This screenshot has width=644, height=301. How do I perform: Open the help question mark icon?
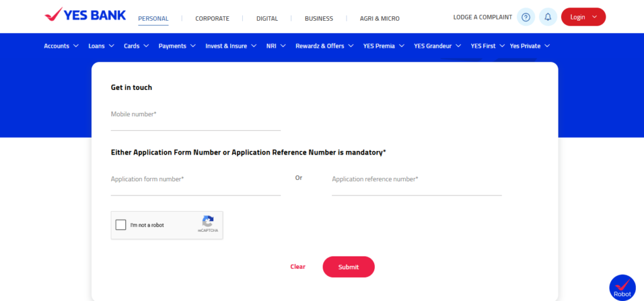click(x=526, y=17)
